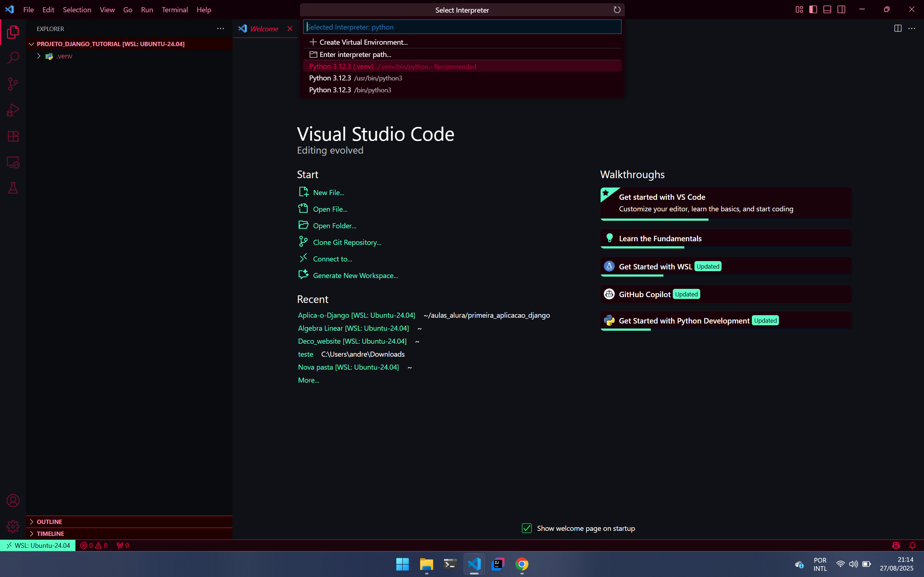Open Source Control view
924x577 pixels.
tap(13, 84)
